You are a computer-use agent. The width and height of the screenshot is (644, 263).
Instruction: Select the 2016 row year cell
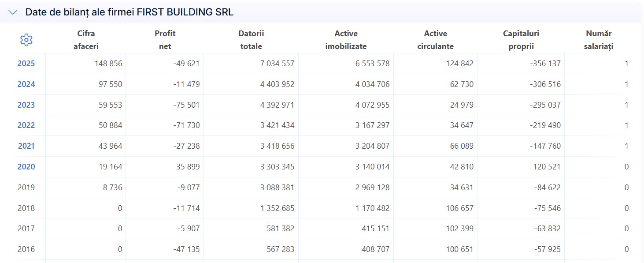(x=26, y=249)
